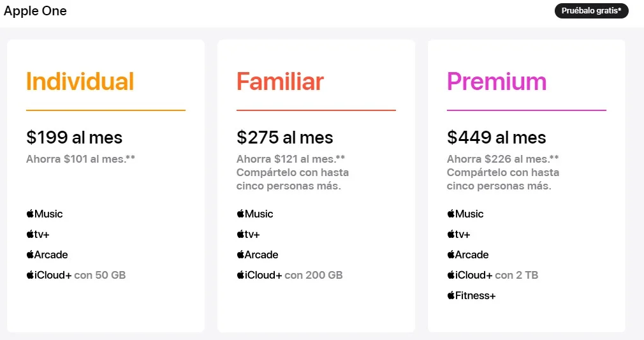
Task: Click iCloud+ con 50 GB icon
Action: click(76, 275)
